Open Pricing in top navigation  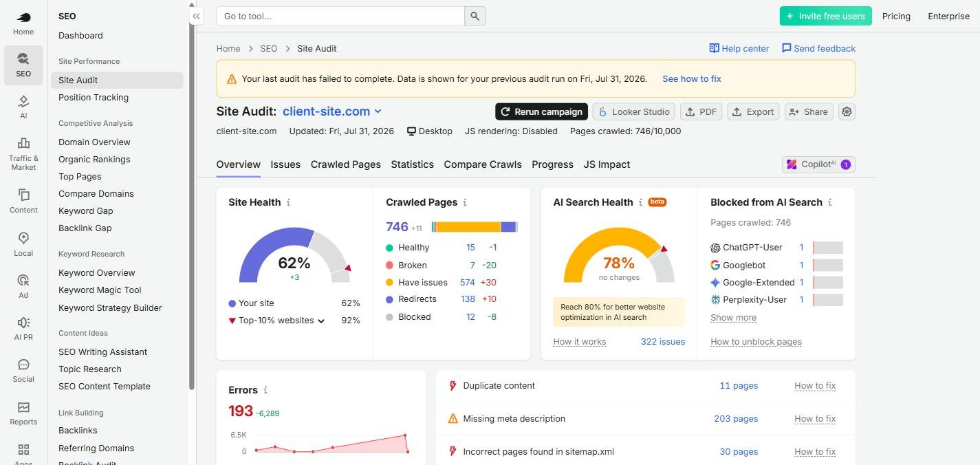[896, 17]
